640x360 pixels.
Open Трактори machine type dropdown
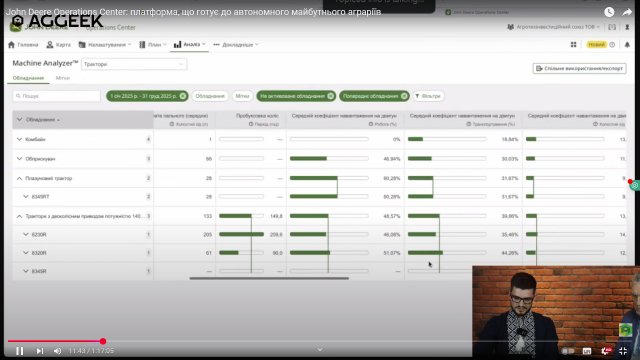tap(134, 64)
